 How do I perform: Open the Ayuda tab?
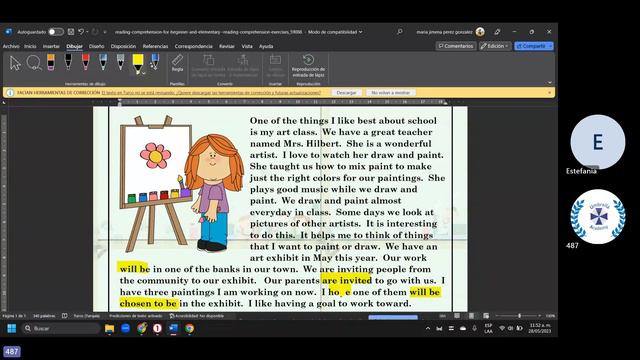[x=266, y=46]
